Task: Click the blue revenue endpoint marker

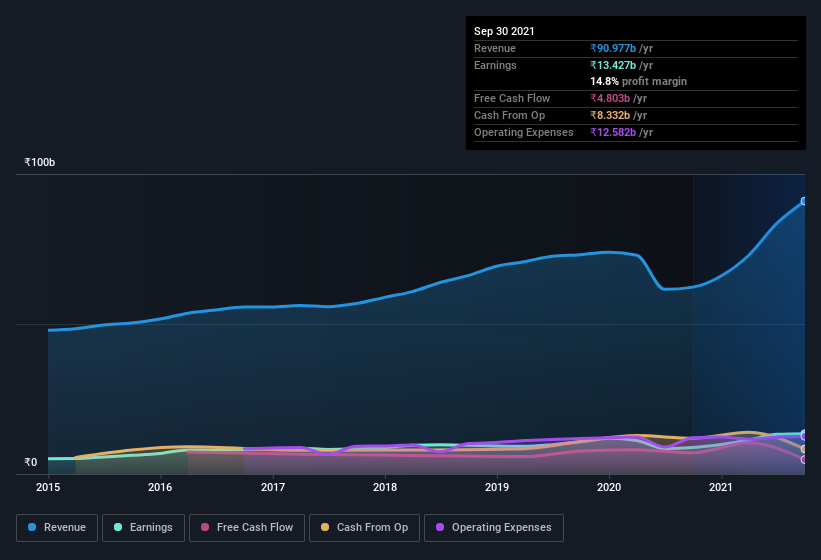Action: pyautogui.click(x=804, y=201)
